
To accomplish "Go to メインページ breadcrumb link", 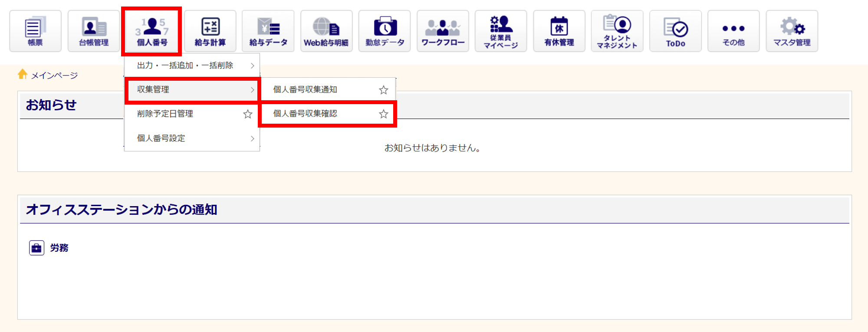I will (x=54, y=76).
